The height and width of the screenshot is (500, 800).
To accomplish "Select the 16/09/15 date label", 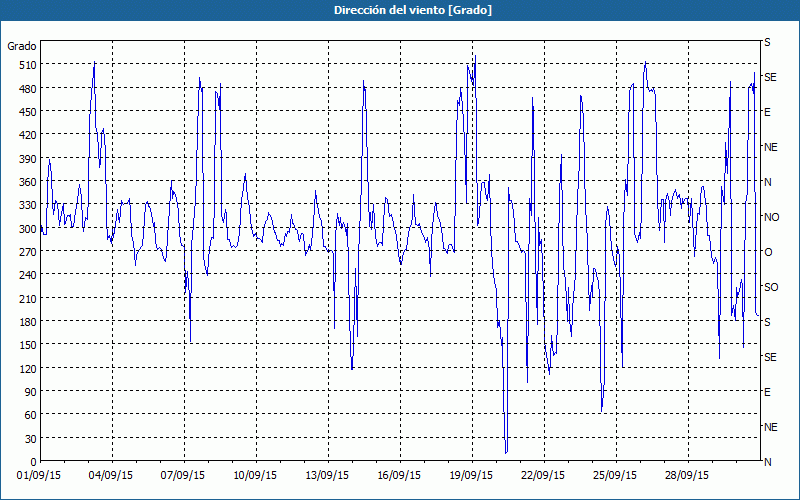I will pyautogui.click(x=399, y=476).
